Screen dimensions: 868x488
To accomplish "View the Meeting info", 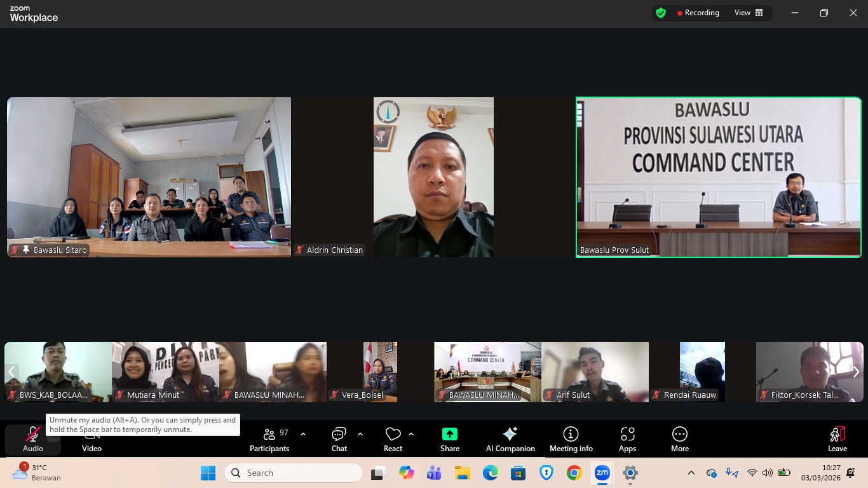I will tap(571, 439).
